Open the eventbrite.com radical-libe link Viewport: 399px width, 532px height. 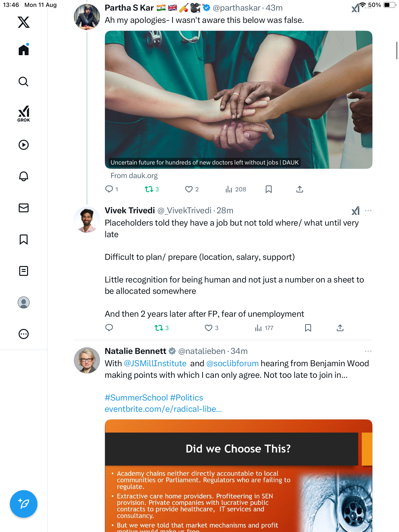(x=163, y=409)
